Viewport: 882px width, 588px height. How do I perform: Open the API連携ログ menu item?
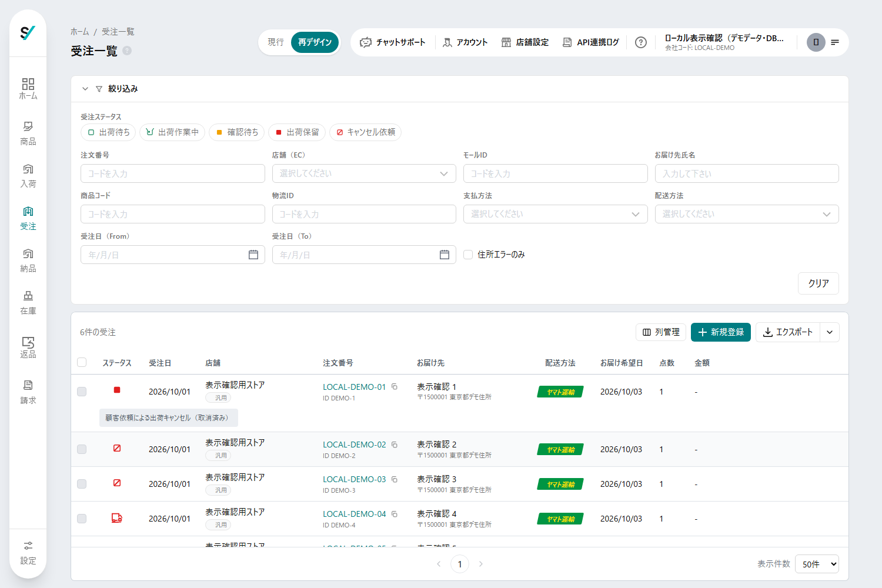pos(591,42)
